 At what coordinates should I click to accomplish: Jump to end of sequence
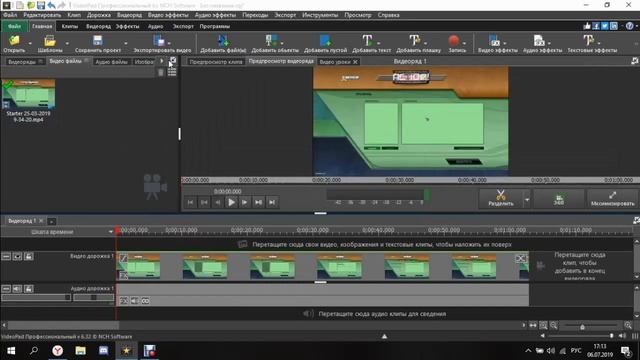point(272,202)
